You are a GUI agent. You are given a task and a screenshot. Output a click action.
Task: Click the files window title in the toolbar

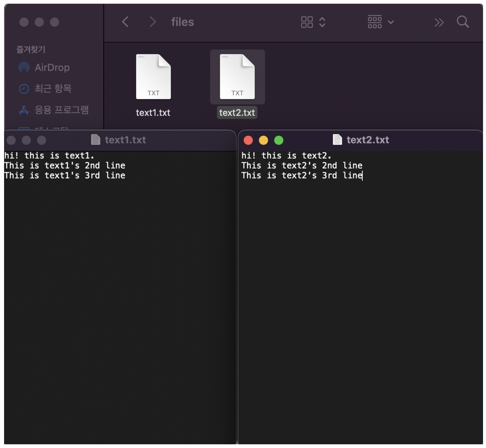pos(182,22)
